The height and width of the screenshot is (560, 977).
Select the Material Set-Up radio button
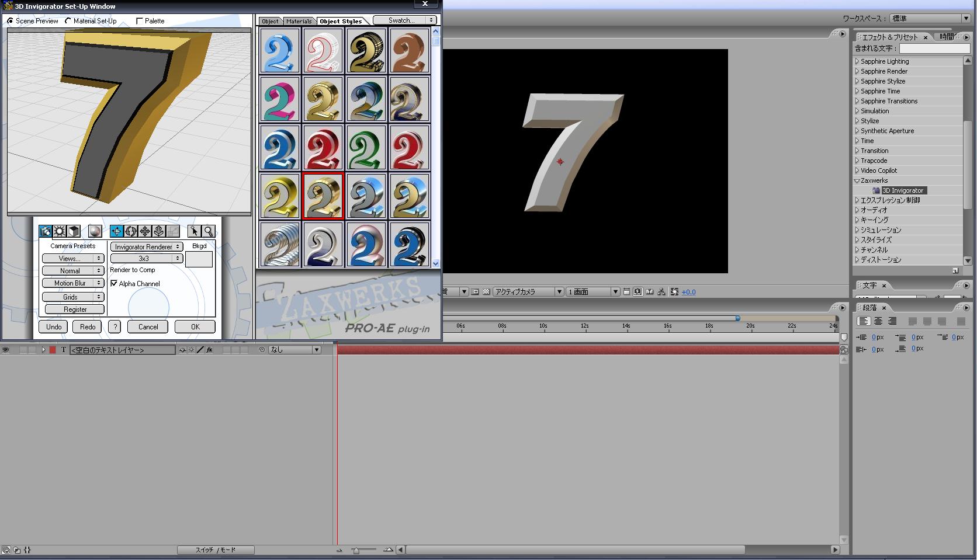pyautogui.click(x=68, y=21)
